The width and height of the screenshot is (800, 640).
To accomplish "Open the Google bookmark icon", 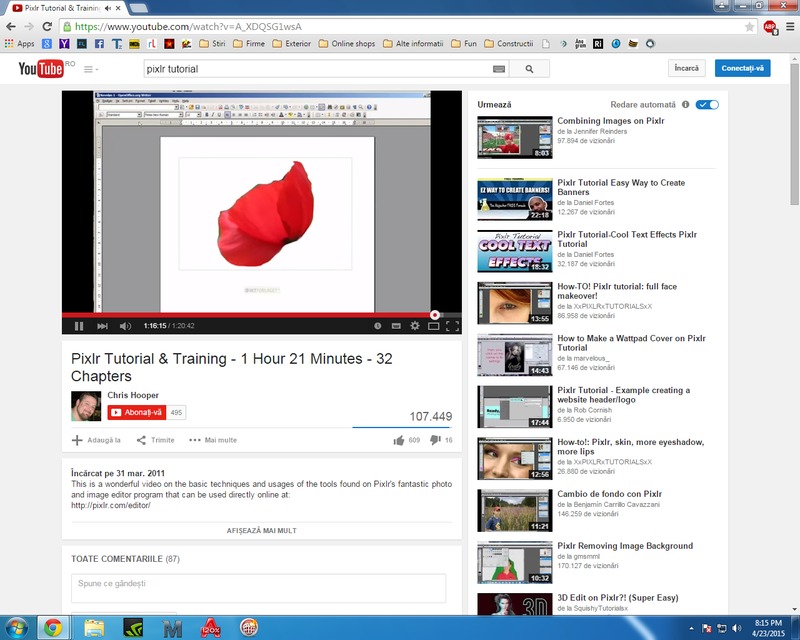I will tap(47, 44).
